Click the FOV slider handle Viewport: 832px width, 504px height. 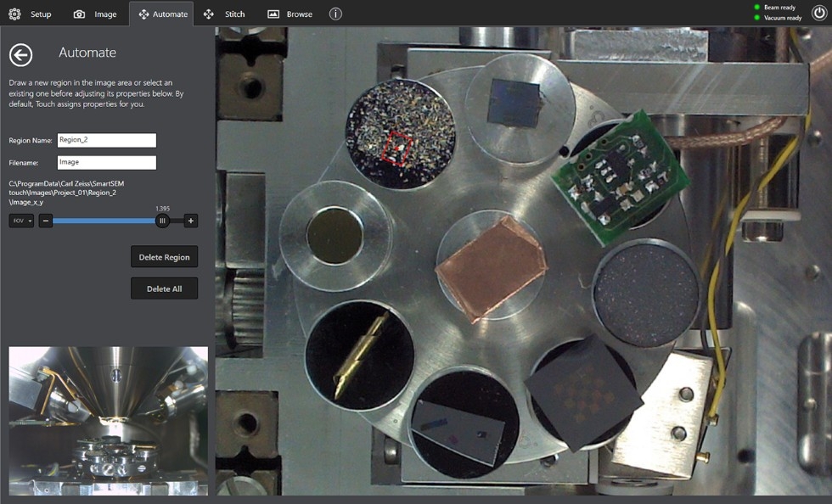(x=162, y=221)
